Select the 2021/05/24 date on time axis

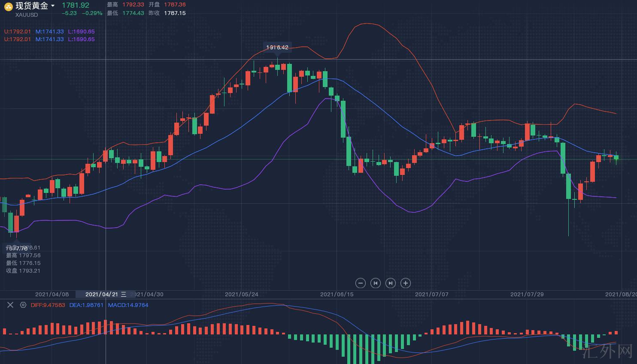click(242, 294)
